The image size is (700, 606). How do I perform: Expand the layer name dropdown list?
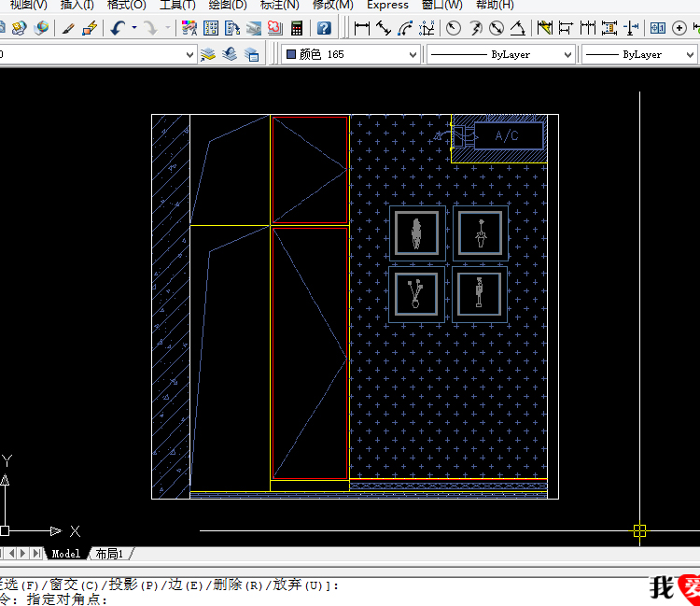point(189,54)
